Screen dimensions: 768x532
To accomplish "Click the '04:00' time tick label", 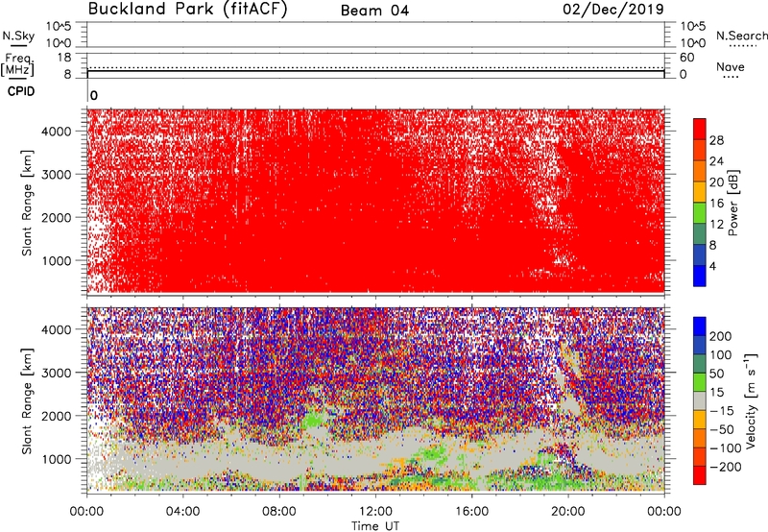I will 182,512.
